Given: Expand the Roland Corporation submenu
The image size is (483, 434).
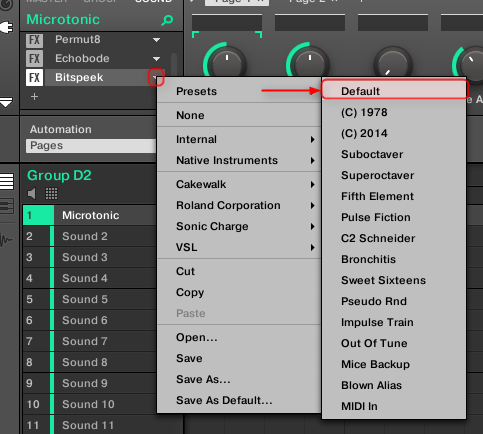Looking at the screenshot, I should (239, 205).
